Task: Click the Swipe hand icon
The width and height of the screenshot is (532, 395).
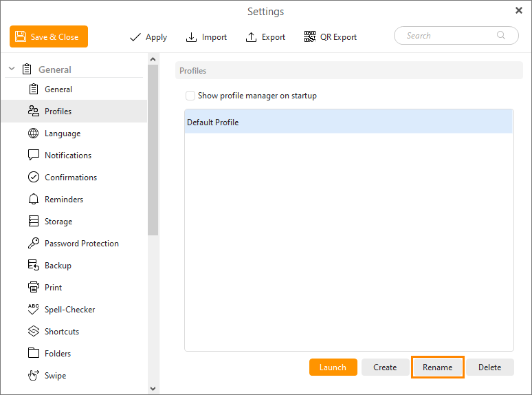Action: (x=33, y=376)
